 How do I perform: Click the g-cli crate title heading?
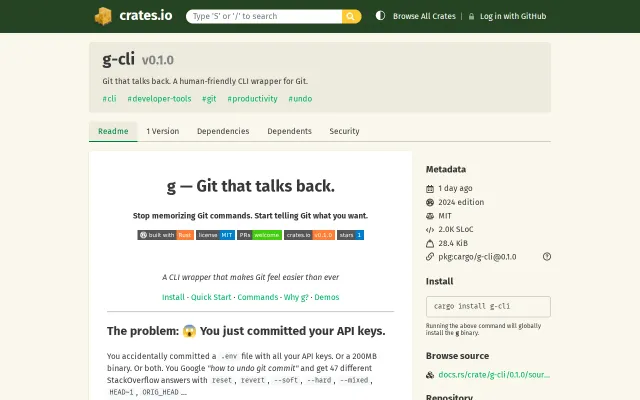click(x=118, y=60)
